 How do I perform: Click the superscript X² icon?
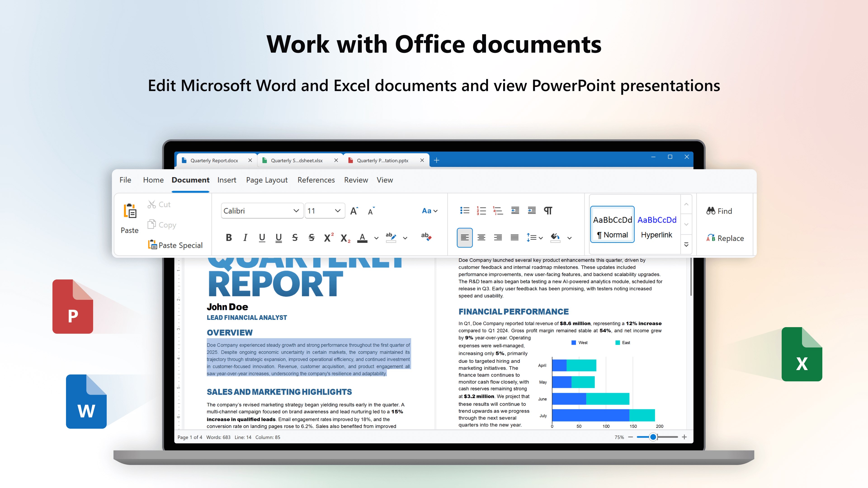328,237
